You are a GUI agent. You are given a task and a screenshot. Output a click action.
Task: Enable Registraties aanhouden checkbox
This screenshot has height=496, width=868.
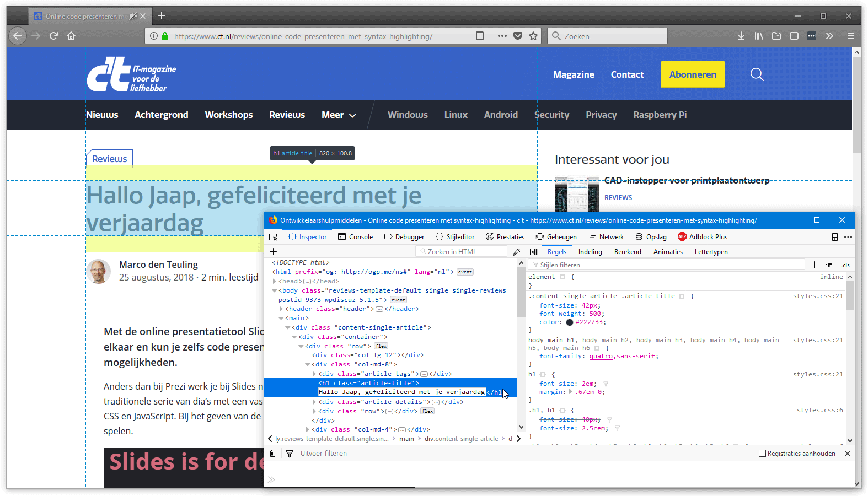(762, 454)
